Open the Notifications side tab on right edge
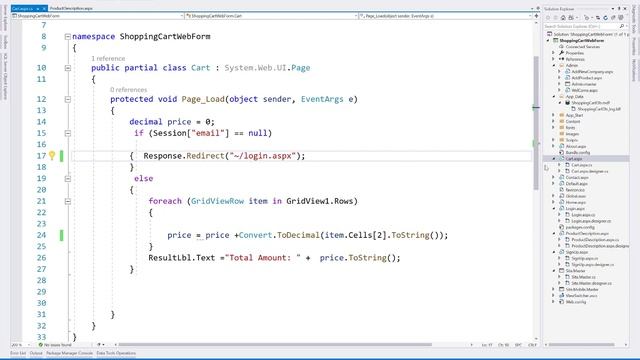This screenshot has width=640, height=360. tap(634, 71)
